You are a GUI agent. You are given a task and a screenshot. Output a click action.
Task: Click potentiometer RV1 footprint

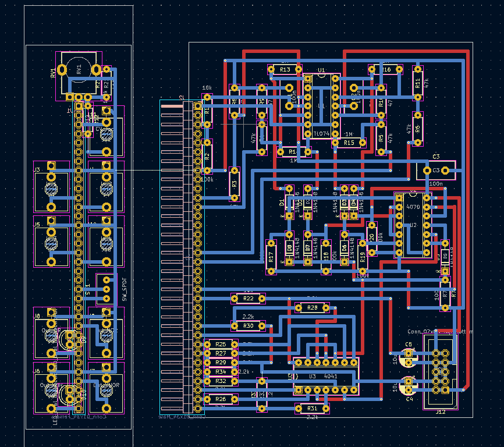(79, 73)
